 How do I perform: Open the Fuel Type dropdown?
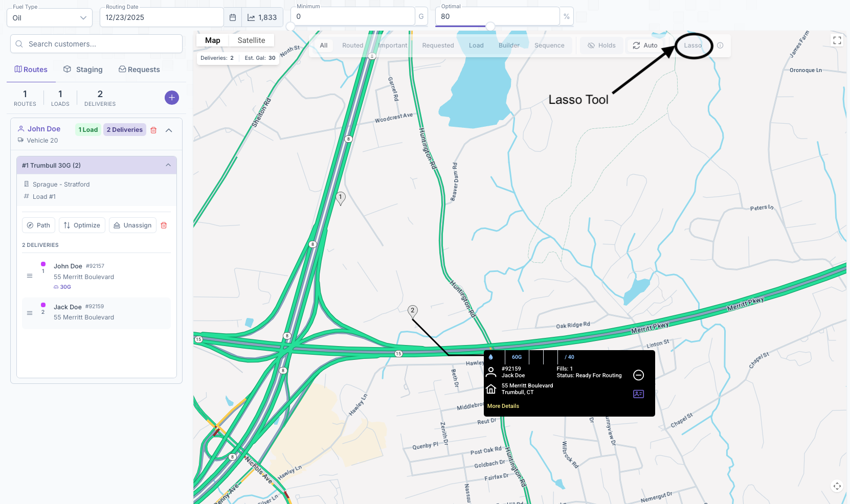tap(50, 18)
